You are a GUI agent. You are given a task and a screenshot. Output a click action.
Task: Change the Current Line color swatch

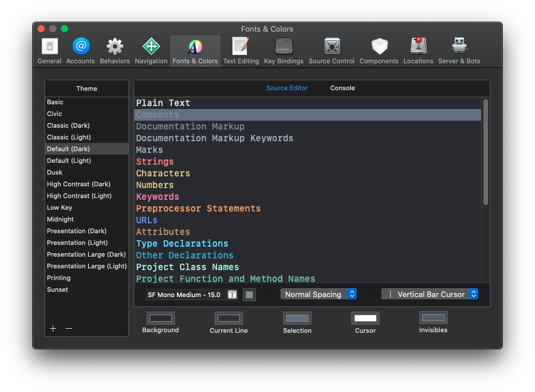point(229,318)
